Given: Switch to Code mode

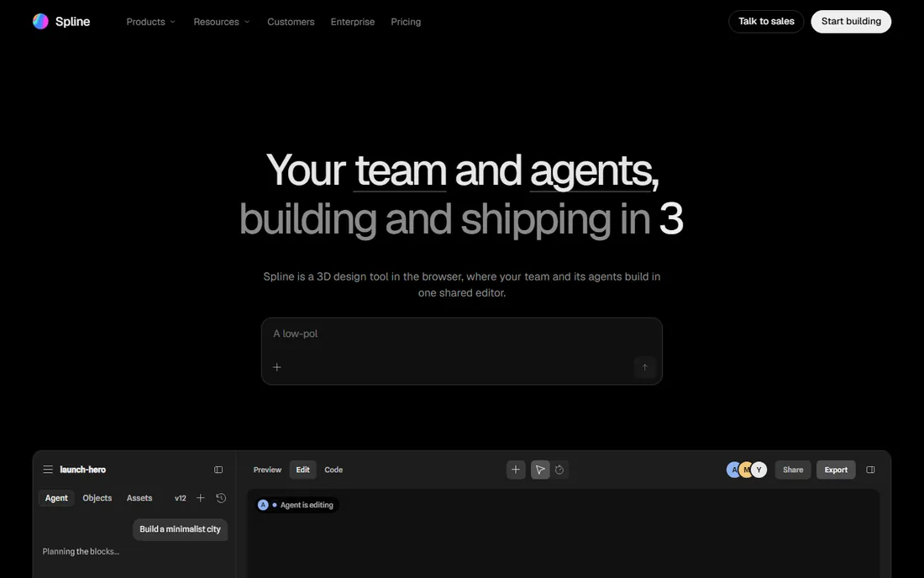Looking at the screenshot, I should (333, 470).
